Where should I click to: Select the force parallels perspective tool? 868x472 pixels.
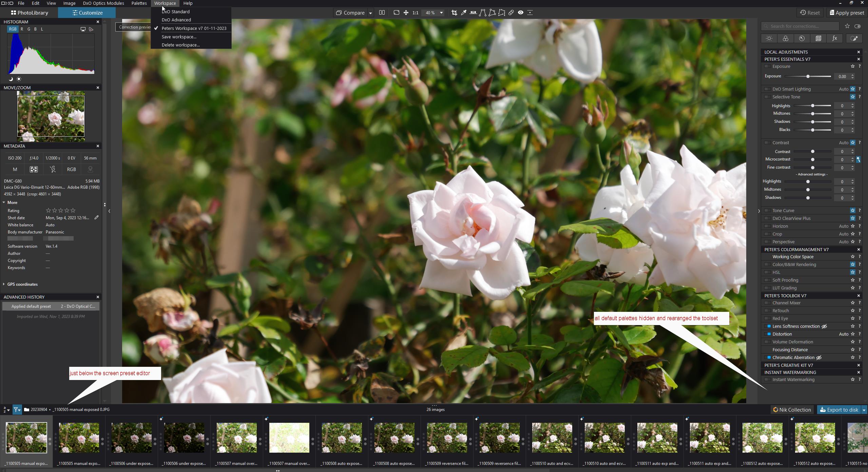tap(483, 13)
